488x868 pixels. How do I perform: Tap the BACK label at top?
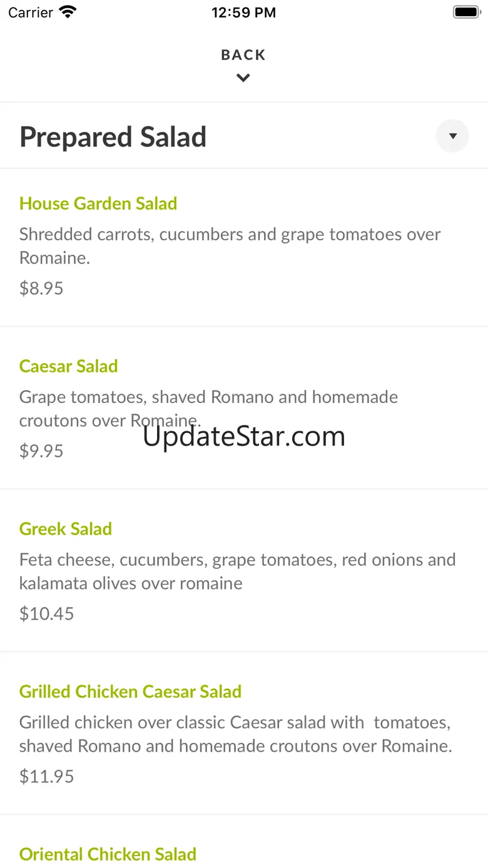tap(243, 55)
